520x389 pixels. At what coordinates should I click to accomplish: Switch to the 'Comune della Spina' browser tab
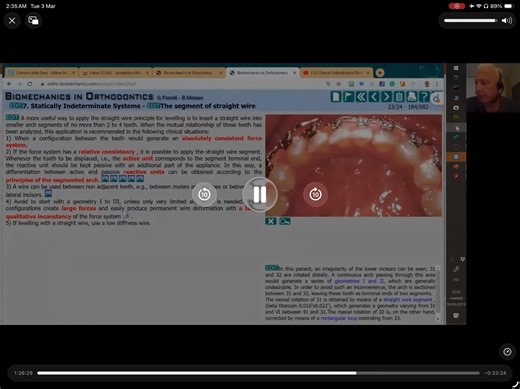42,72
